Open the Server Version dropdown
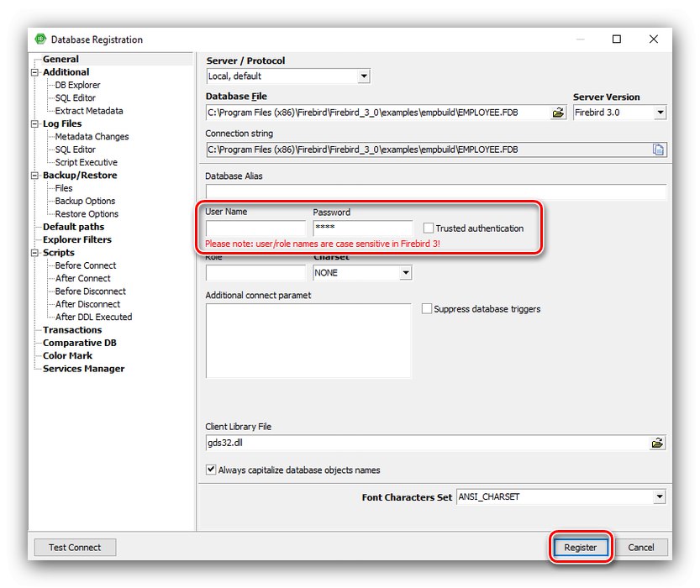Image resolution: width=700 pixels, height=588 pixels. (661, 113)
